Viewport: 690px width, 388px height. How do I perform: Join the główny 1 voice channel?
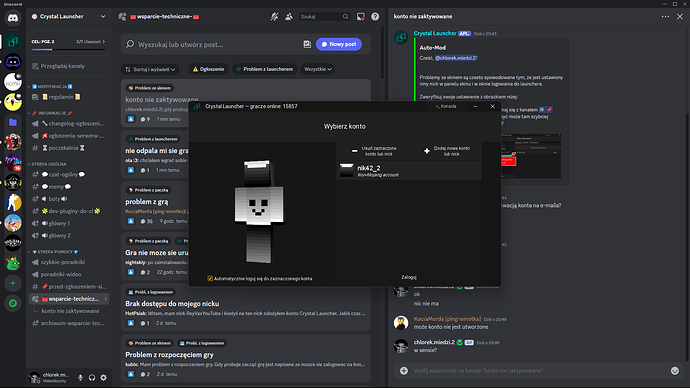coord(69,223)
